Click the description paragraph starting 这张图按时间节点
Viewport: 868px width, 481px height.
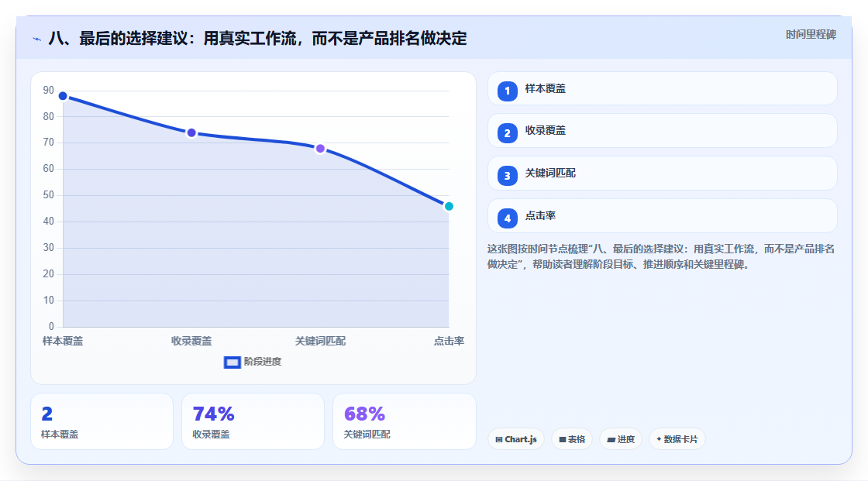click(661, 257)
